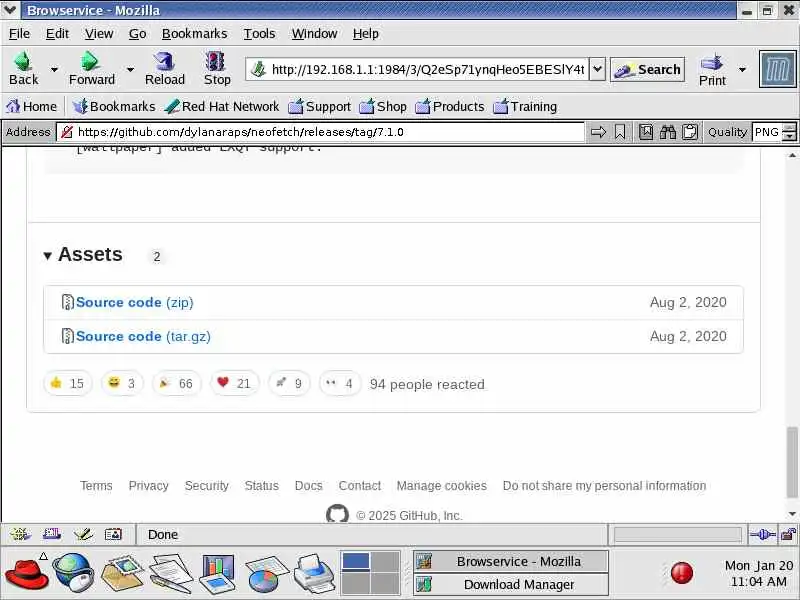This screenshot has width=800, height=600.
Task: Click the Navigator icon in status bar
Action: [x=20, y=534]
